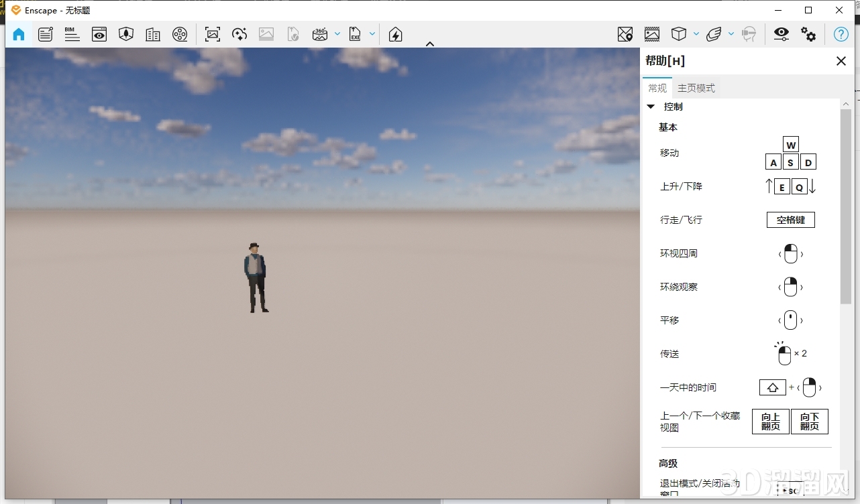Screen dimensions: 860x504
Task: Click the grayed-out upload document icon
Action: click(x=293, y=34)
